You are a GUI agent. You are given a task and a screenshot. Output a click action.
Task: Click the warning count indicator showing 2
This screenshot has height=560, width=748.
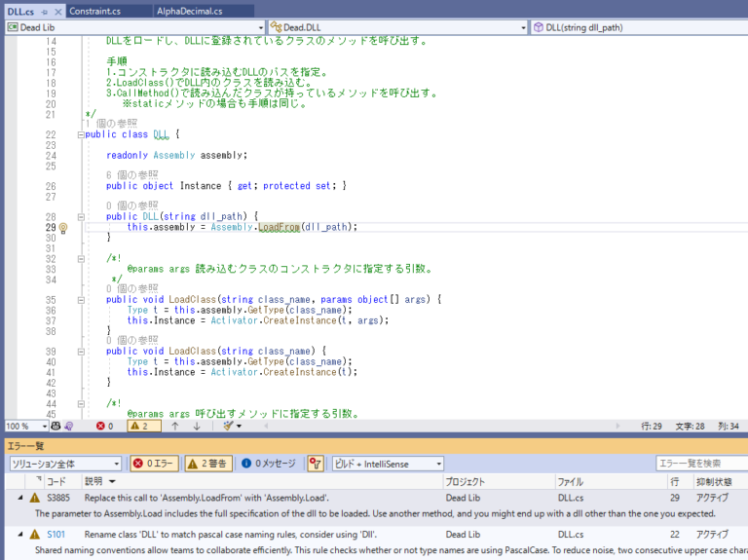coord(143,426)
